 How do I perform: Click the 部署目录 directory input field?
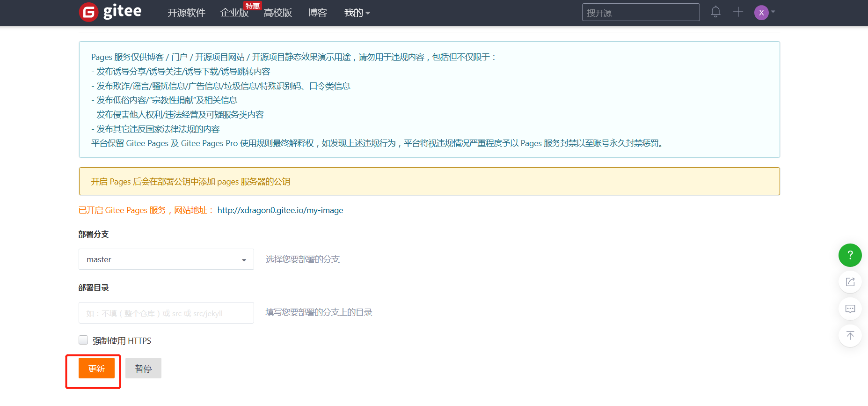point(166,313)
